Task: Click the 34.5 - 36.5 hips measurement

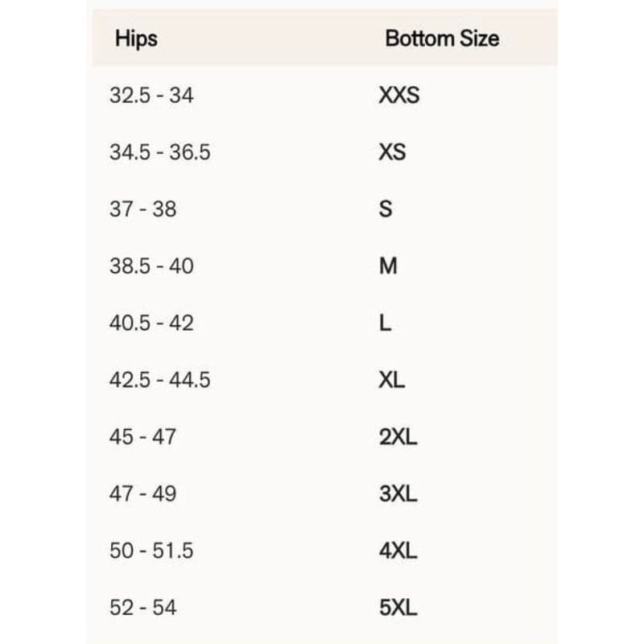Action: 160,152
